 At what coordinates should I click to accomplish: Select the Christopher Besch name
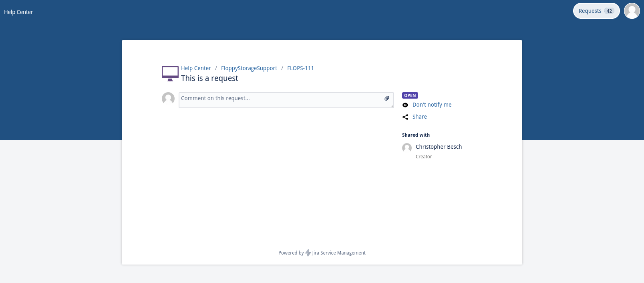pos(439,147)
